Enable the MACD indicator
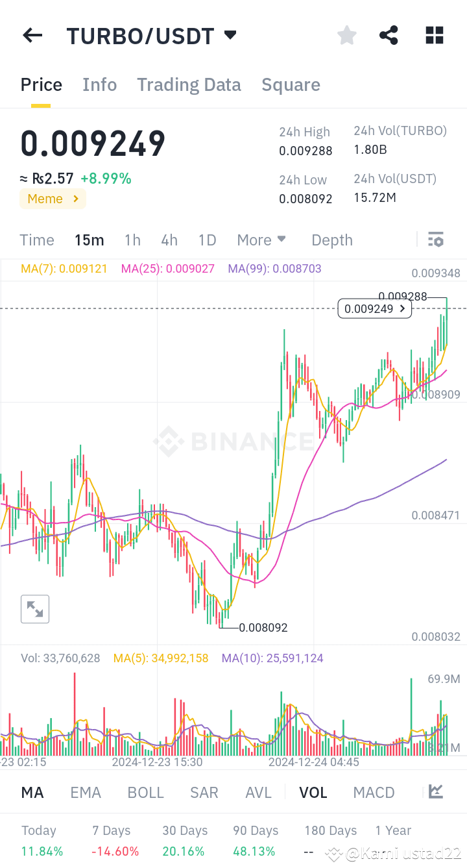467x868 pixels. pyautogui.click(x=374, y=792)
